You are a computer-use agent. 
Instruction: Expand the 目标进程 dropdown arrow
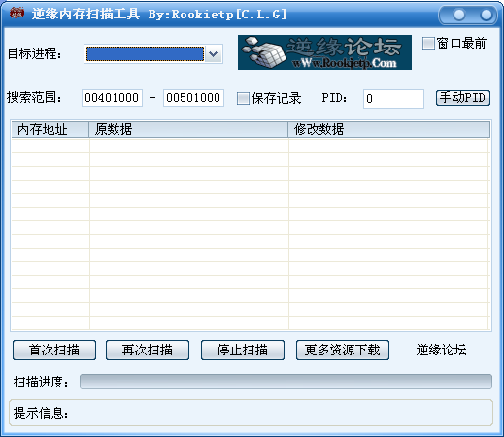tap(214, 53)
